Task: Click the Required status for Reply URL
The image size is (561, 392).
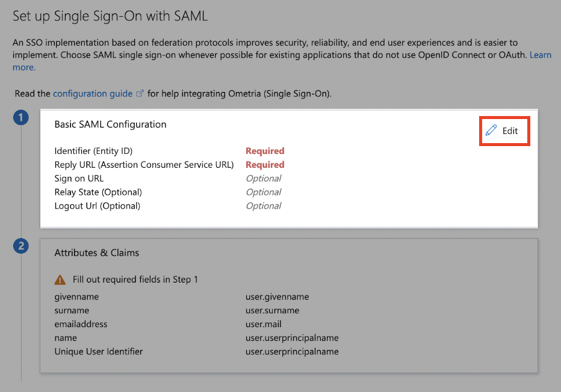Action: [265, 165]
